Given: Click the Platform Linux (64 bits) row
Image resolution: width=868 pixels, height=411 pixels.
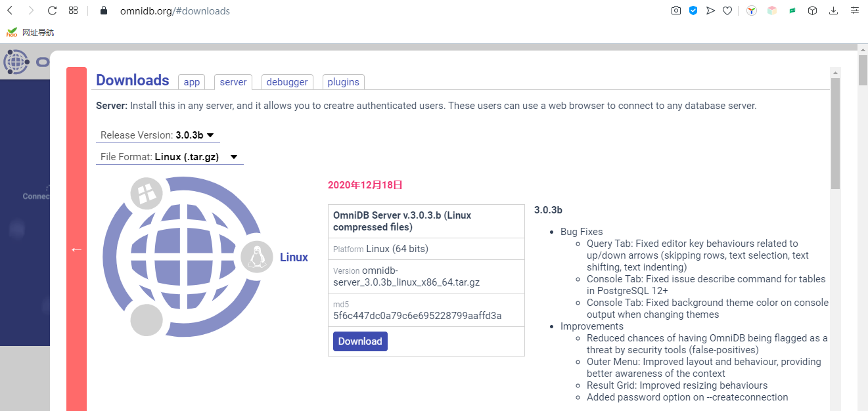Looking at the screenshot, I should [426, 249].
